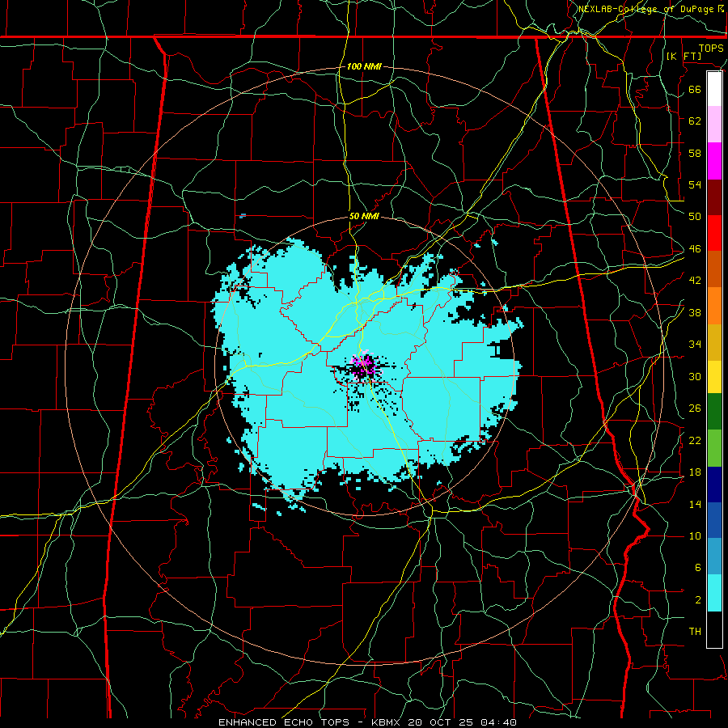Select the dark red legend swatch
This screenshot has width=728, height=728.
(x=714, y=197)
